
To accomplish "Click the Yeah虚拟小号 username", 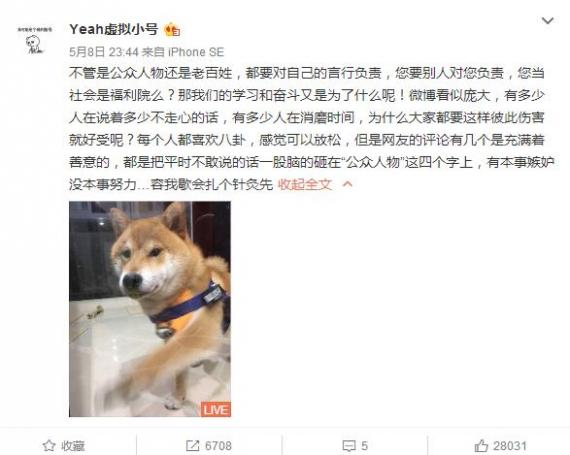I will pos(113,29).
